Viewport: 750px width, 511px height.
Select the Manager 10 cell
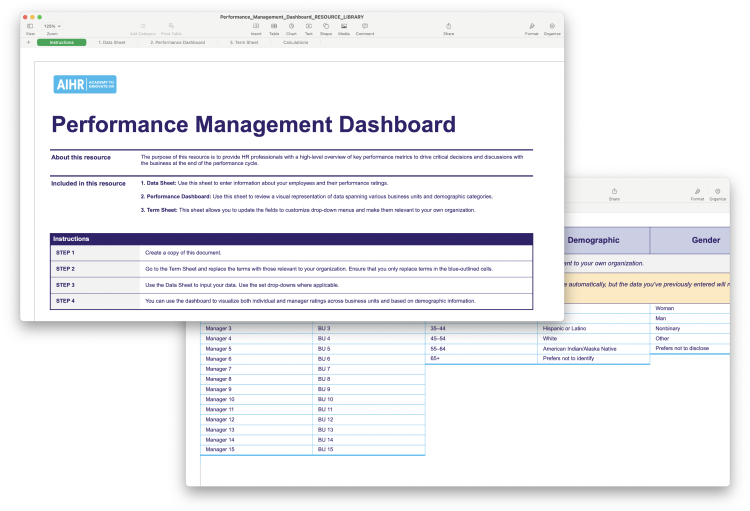pyautogui.click(x=219, y=399)
